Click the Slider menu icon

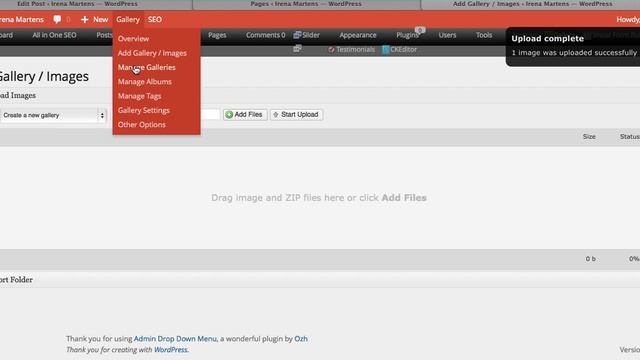click(297, 35)
